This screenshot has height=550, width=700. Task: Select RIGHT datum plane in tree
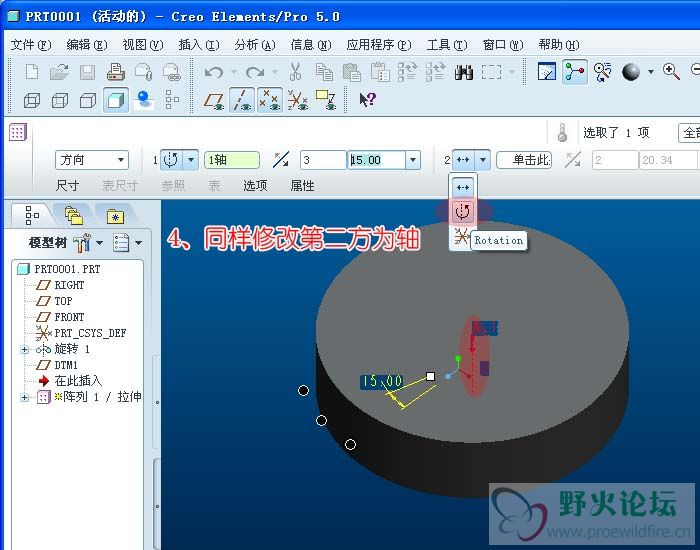69,285
